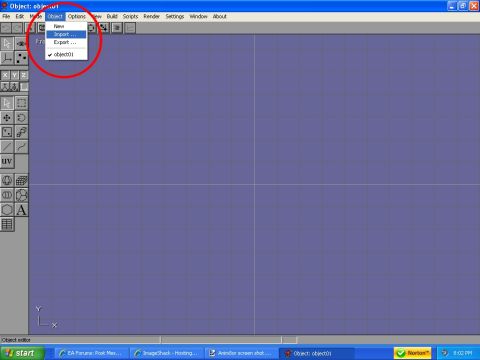Choose Export... from the Object menu
This screenshot has height=360, width=480.
click(x=66, y=42)
